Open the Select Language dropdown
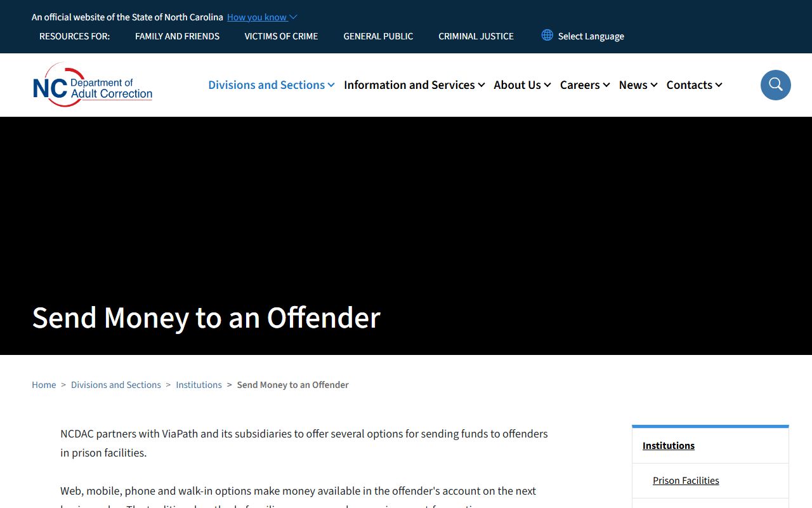 [591, 36]
